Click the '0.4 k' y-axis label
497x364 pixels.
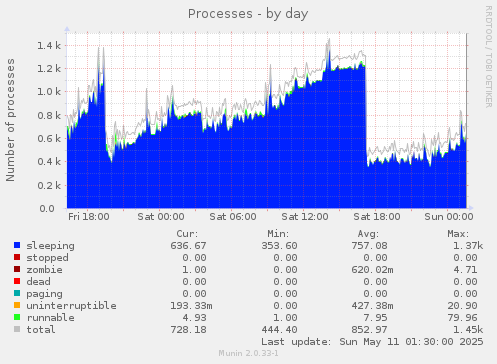point(49,162)
